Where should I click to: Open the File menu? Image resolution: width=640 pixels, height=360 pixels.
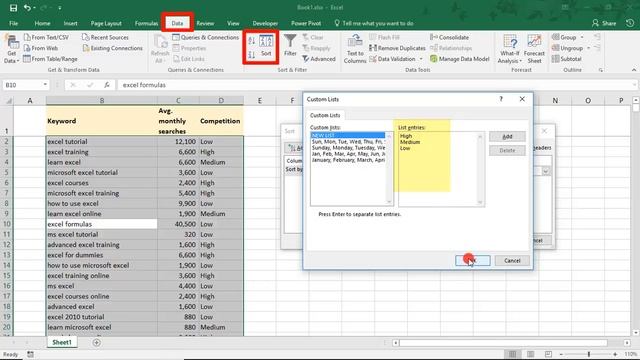(x=13, y=23)
